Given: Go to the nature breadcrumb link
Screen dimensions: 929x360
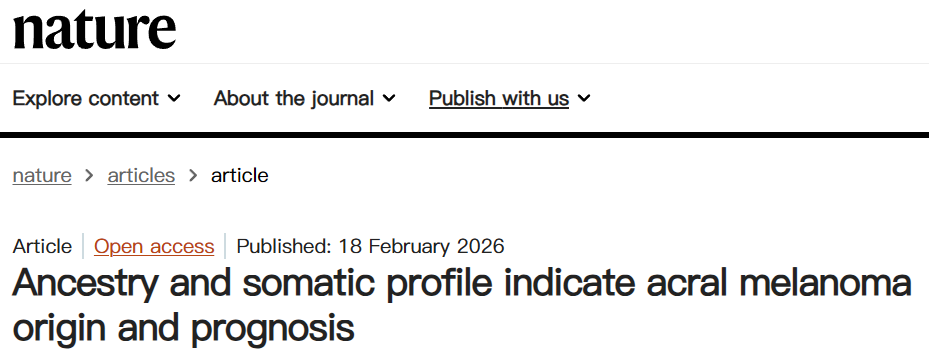Looking at the screenshot, I should 42,175.
